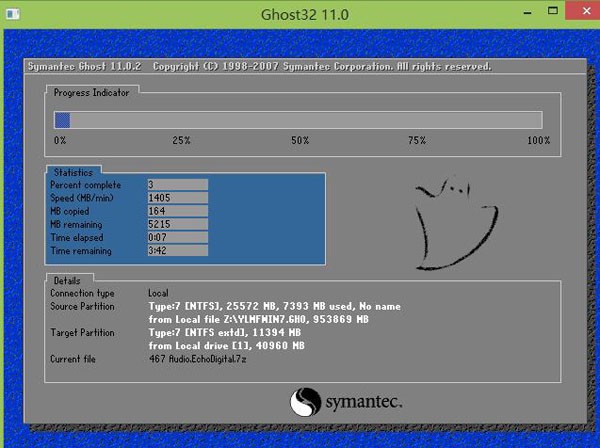Screen dimensions: 600x448
Task: Click the 100% progress scale label
Action: tap(538, 140)
